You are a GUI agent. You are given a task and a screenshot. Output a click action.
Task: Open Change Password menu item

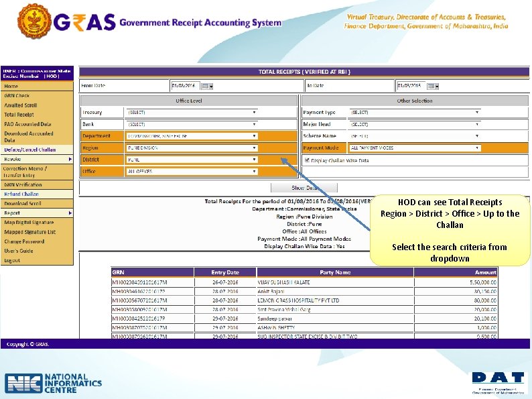[x=37, y=241]
